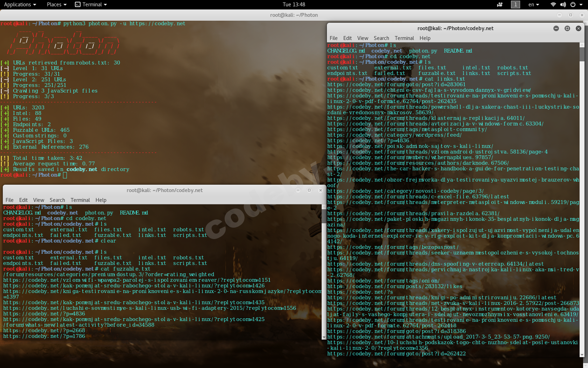The image size is (588, 368).
Task: Open the Applications menu dropdown
Action: coord(20,5)
